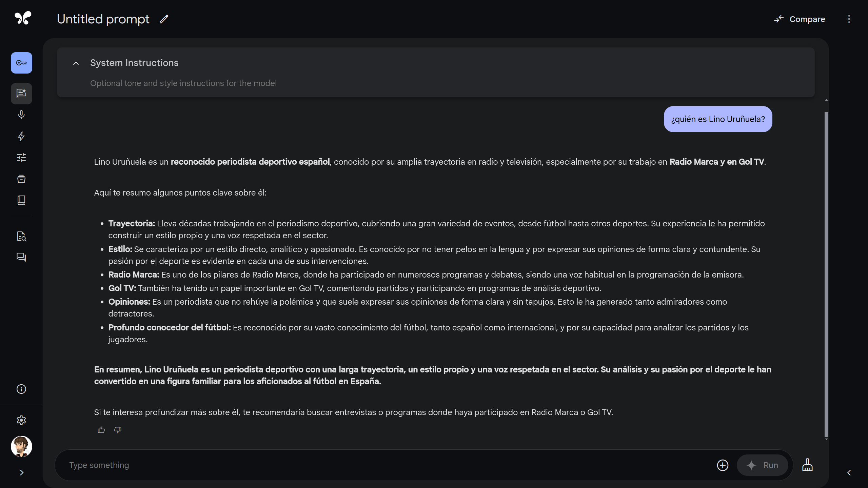
Task: Open the developer forum chat icon
Action: coord(21,258)
